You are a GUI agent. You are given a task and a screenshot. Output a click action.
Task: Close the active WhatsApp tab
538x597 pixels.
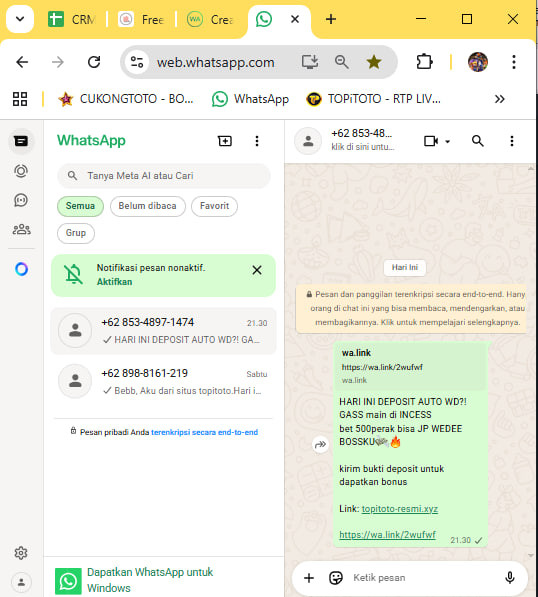(x=295, y=19)
